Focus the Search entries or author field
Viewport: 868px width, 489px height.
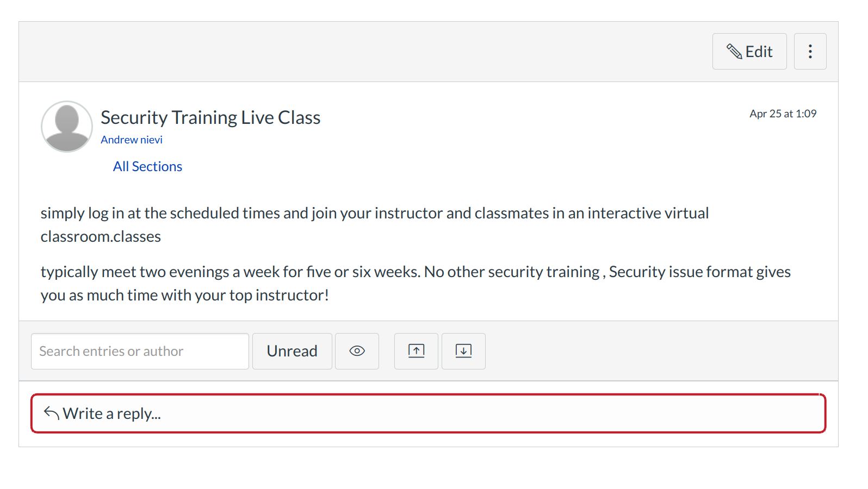point(140,352)
